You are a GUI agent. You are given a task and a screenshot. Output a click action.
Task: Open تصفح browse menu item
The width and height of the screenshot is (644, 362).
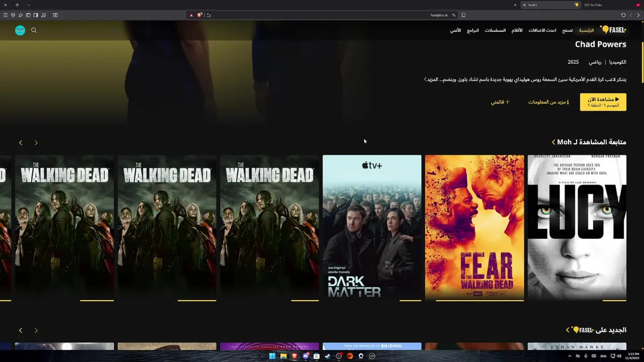(x=568, y=30)
